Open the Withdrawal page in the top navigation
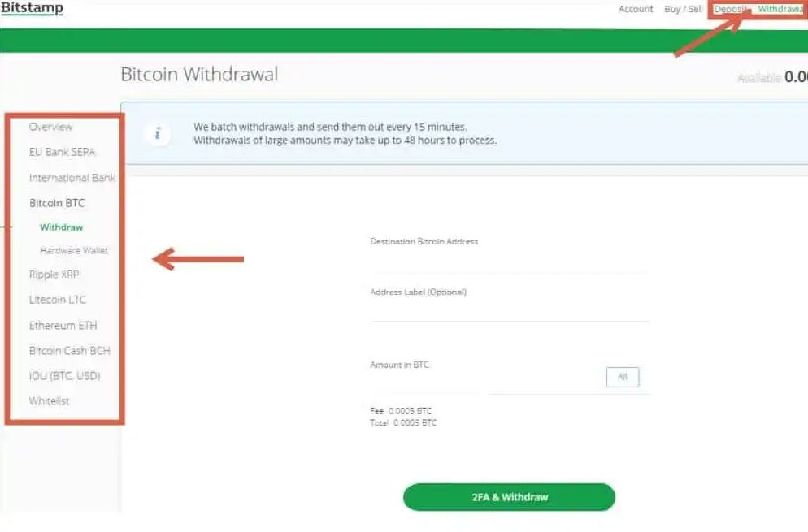The image size is (808, 532). tap(780, 9)
